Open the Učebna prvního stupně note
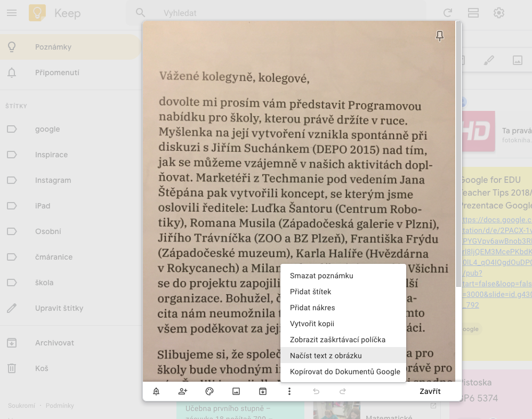This screenshot has width=532, height=419. pos(240,410)
